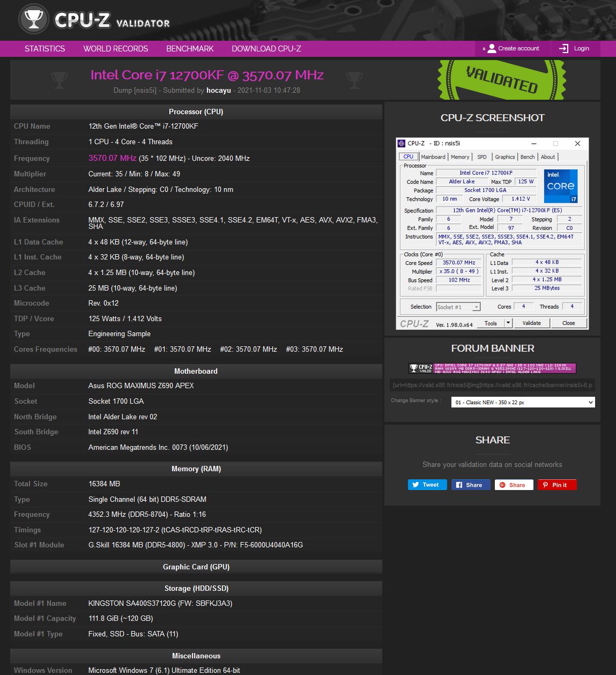Select the SPD tab in CPU-Z screenshot
The width and height of the screenshot is (616, 675).
482,157
